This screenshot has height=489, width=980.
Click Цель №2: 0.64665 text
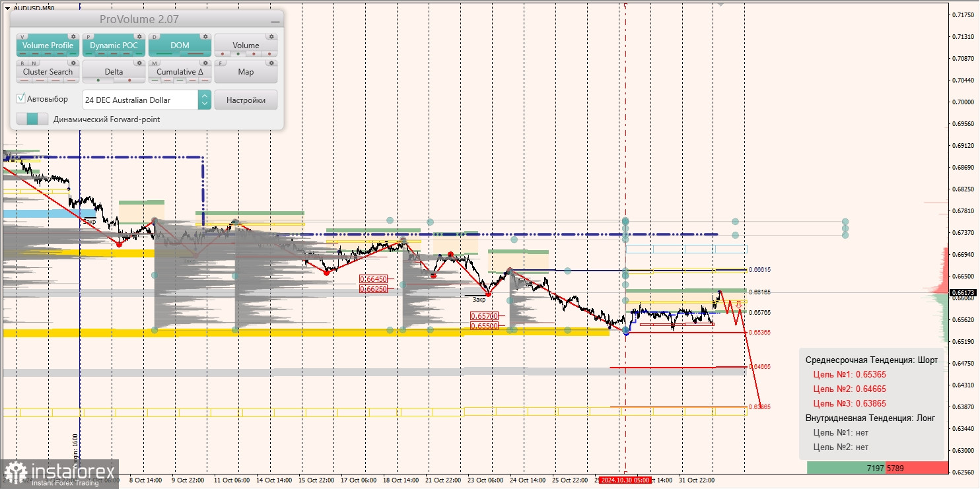pyautogui.click(x=849, y=389)
